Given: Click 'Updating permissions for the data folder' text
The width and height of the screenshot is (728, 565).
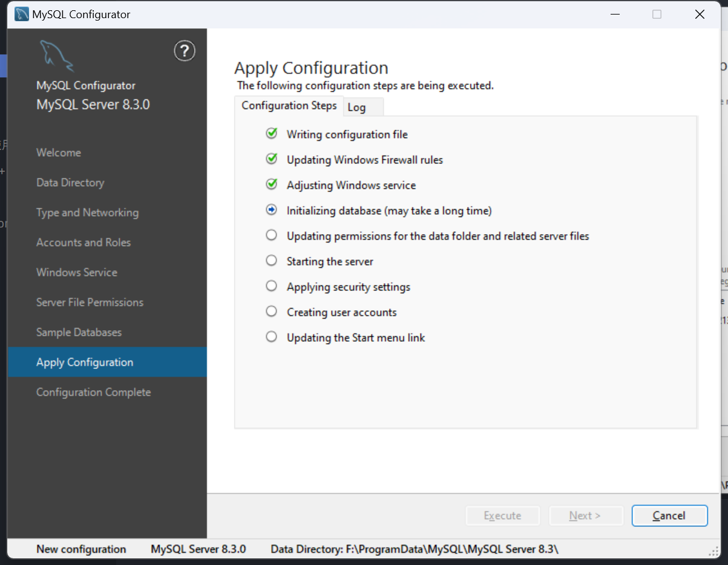Looking at the screenshot, I should 438,236.
